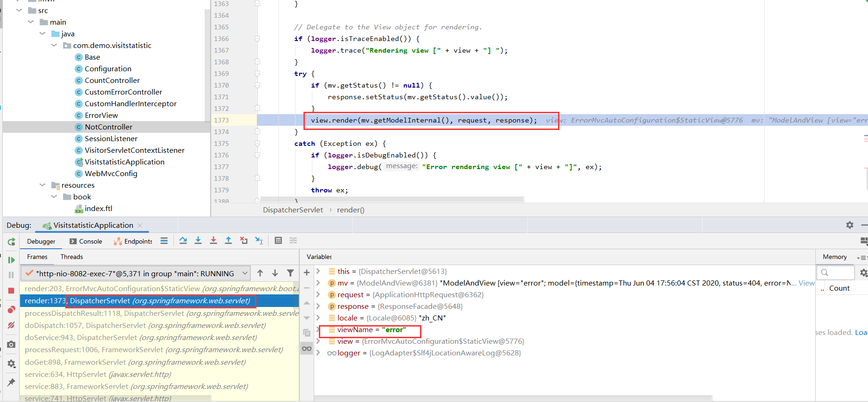Open ErrorView class file
Viewport: 868px width, 402px height.
click(x=101, y=115)
